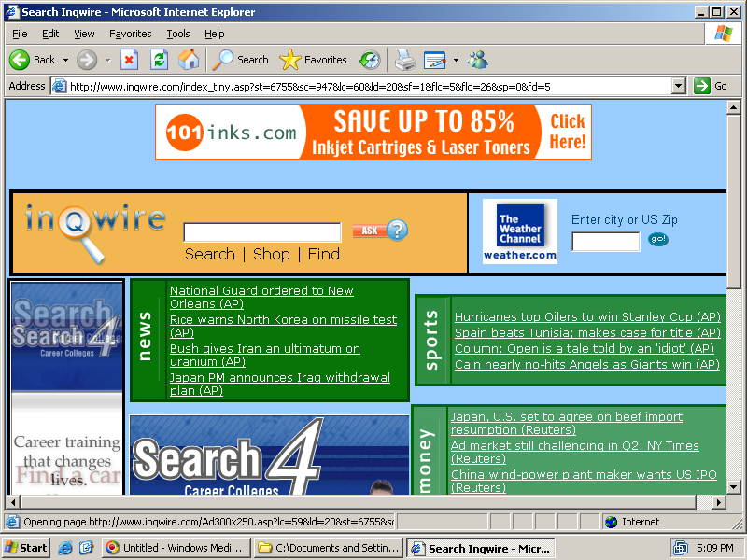Open the Edit menu
The image size is (747, 560).
pyautogui.click(x=50, y=34)
